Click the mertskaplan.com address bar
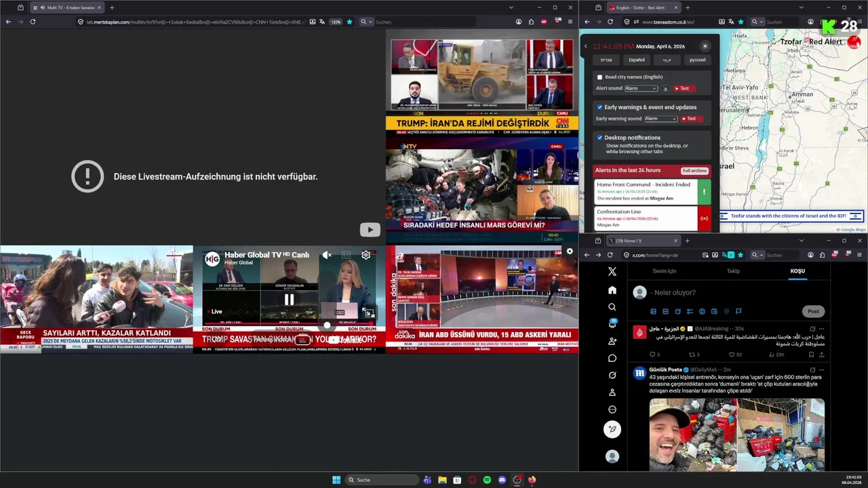 pyautogui.click(x=196, y=22)
